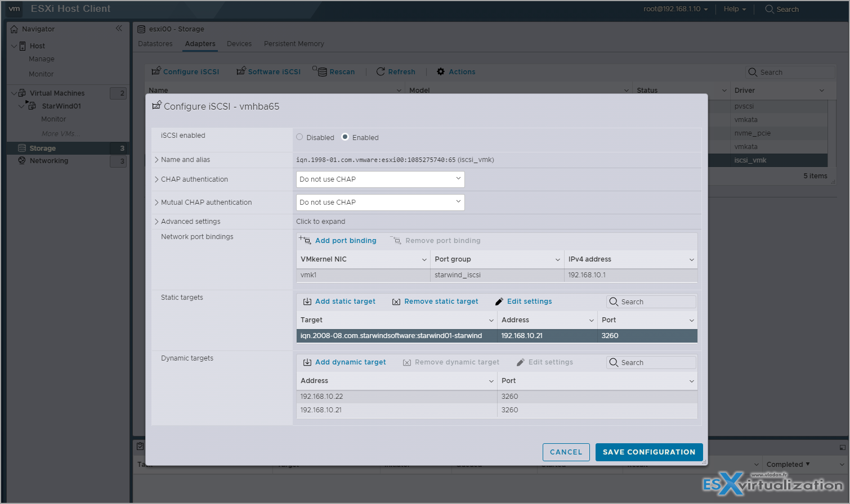
Task: Select the starwind01-starwind static target row
Action: coord(496,336)
